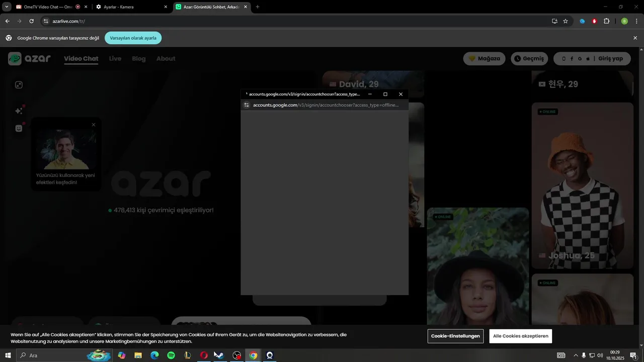Click the Azar logo
Image resolution: width=644 pixels, height=362 pixels.
pos(29,58)
